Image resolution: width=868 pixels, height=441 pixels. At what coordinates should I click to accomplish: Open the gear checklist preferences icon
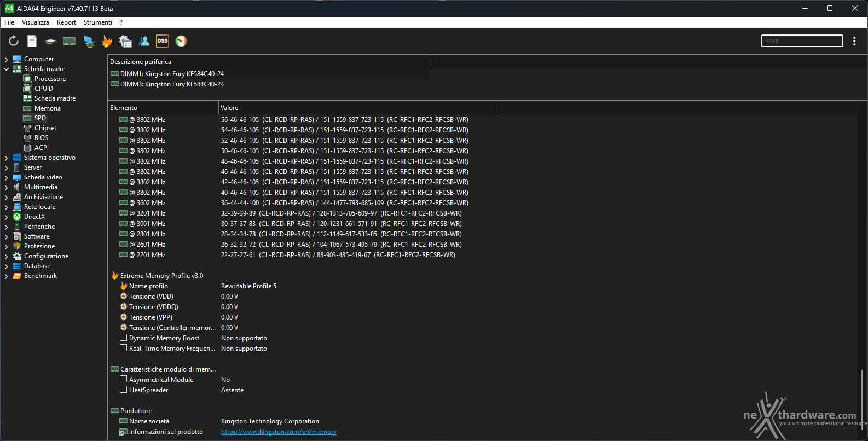pos(125,41)
